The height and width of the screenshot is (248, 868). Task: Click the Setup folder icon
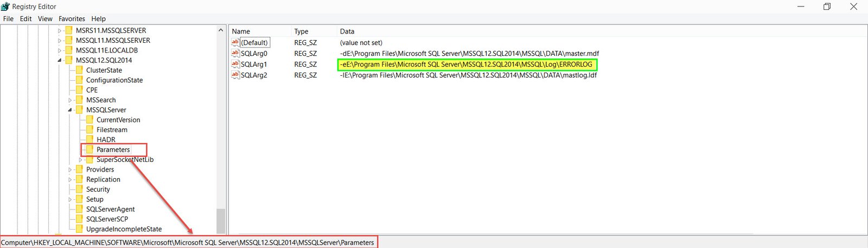(x=79, y=199)
